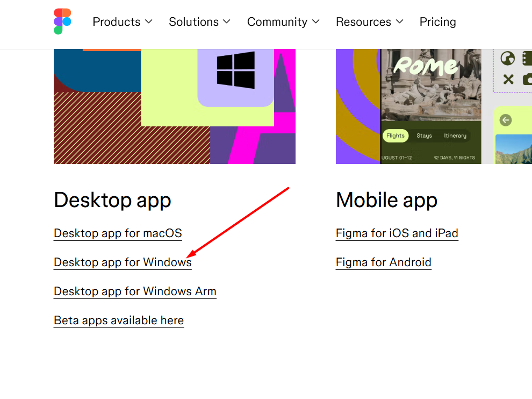Open the Desktop app for macOS link

(x=118, y=233)
